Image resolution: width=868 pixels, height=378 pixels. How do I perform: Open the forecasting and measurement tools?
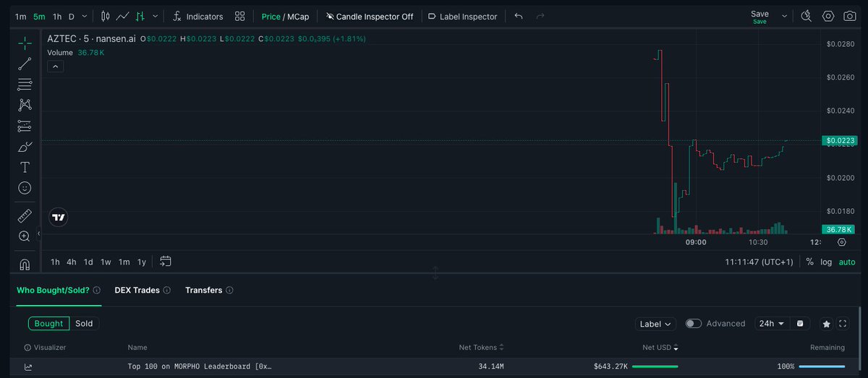25,126
